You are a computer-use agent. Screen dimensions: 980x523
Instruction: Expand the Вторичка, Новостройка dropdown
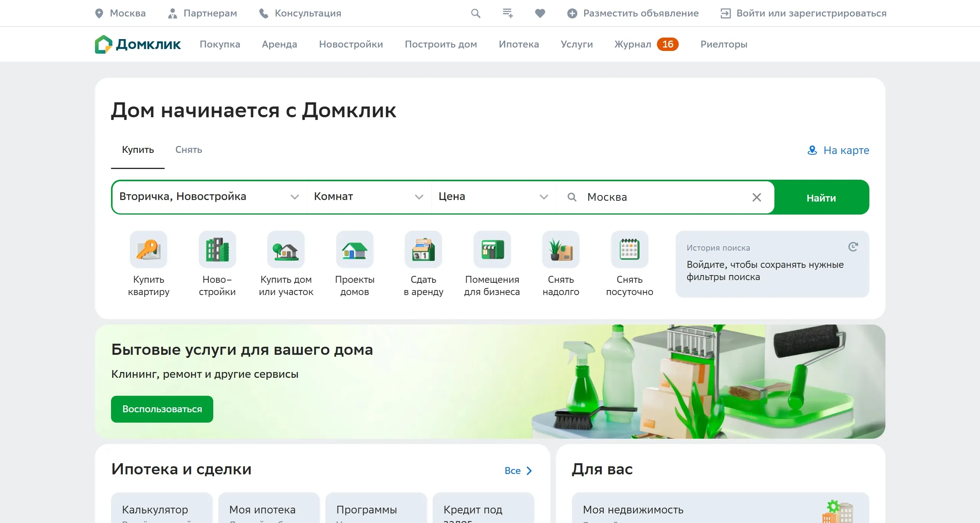click(209, 197)
